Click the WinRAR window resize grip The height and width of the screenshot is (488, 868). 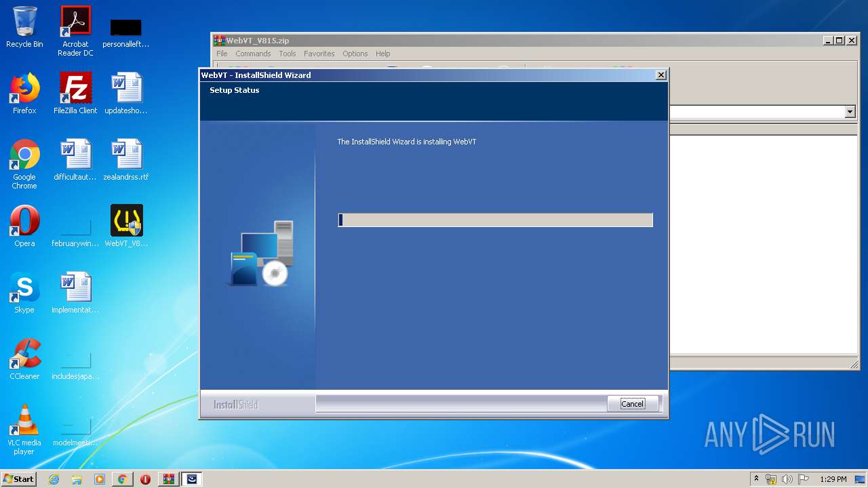854,365
